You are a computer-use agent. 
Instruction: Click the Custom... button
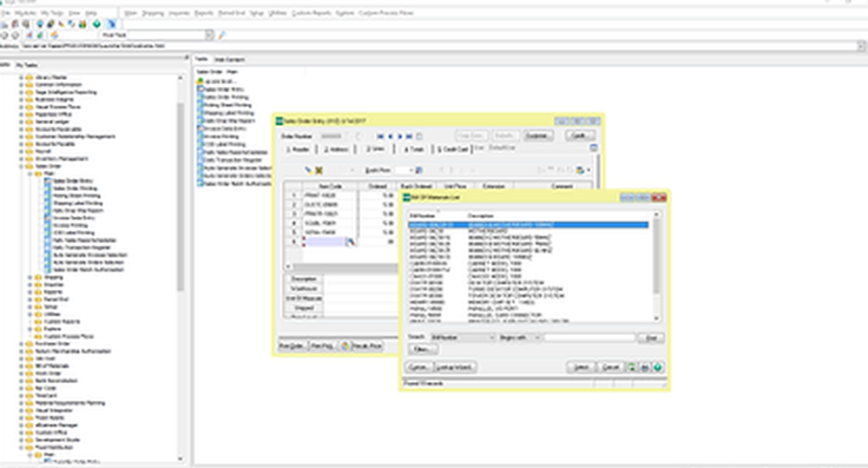[418, 367]
